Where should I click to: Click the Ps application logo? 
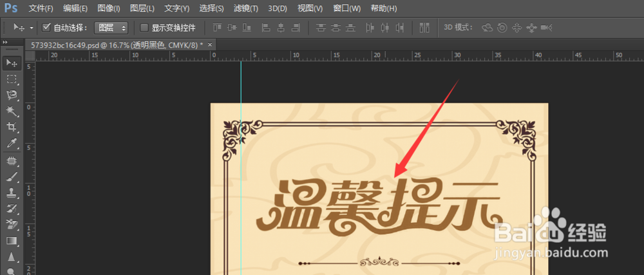(x=11, y=8)
